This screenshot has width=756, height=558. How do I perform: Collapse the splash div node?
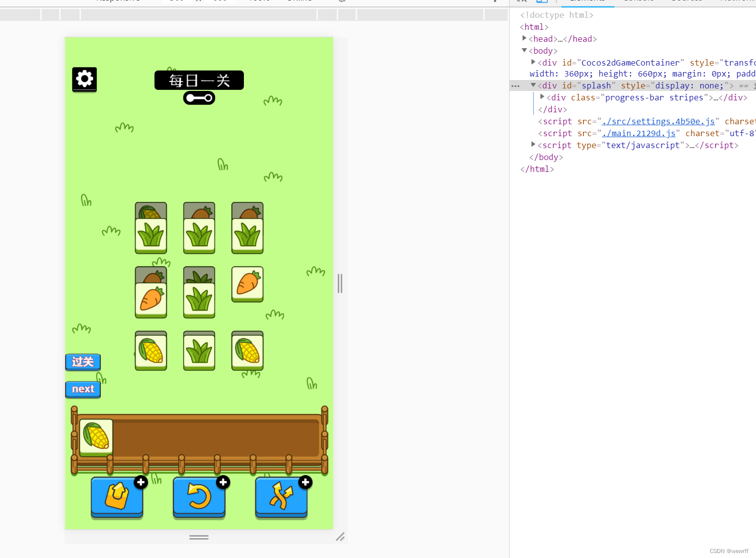coord(533,85)
